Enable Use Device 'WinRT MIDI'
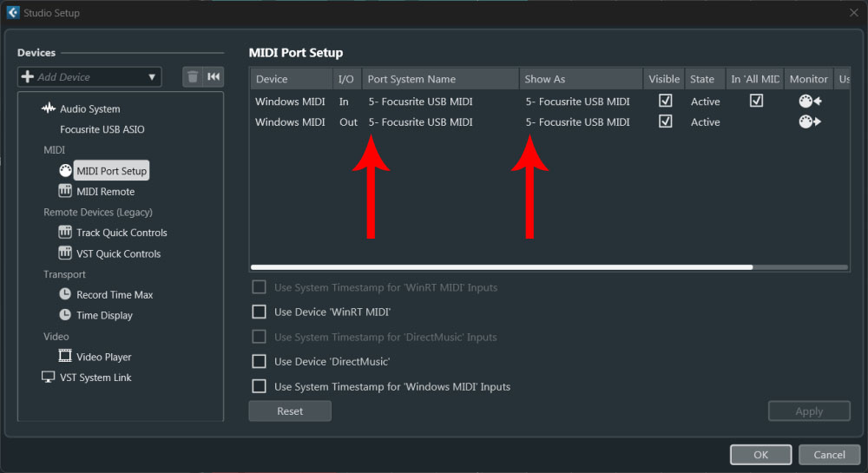The width and height of the screenshot is (868, 473). tap(259, 312)
